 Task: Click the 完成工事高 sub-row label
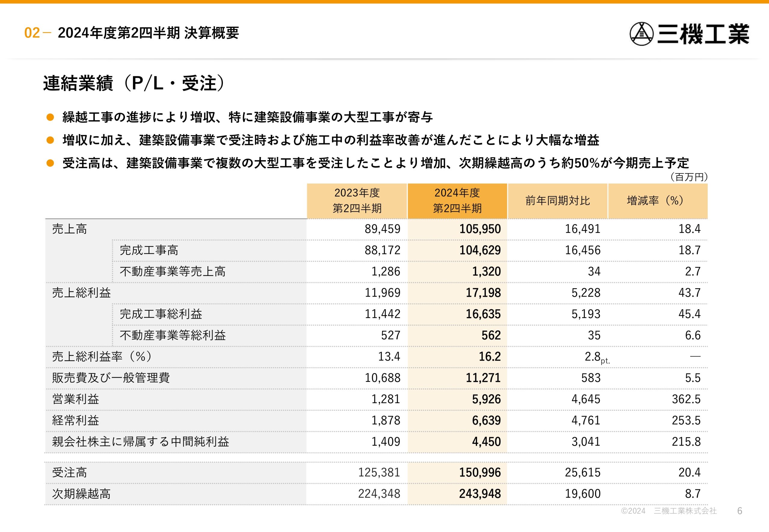149,250
